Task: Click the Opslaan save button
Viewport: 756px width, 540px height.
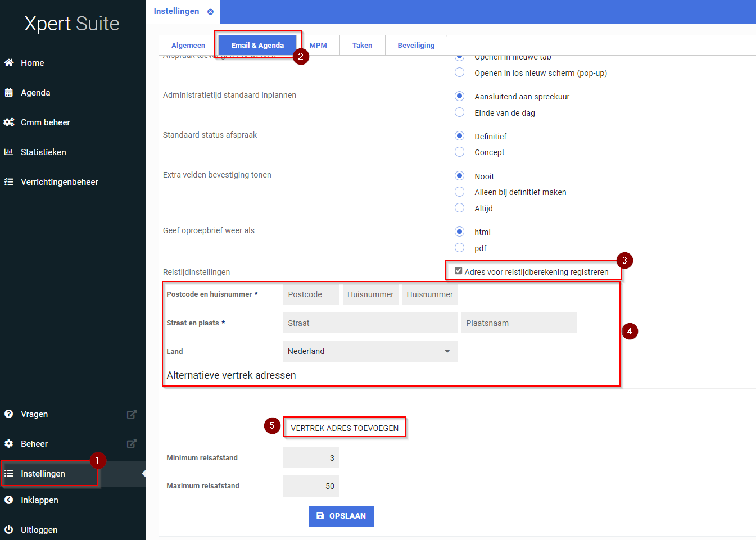Action: pyautogui.click(x=341, y=516)
